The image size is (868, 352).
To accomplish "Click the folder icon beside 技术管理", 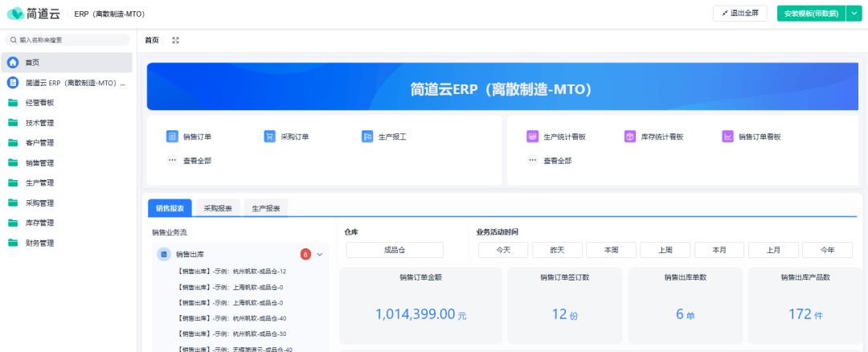I will tap(13, 123).
